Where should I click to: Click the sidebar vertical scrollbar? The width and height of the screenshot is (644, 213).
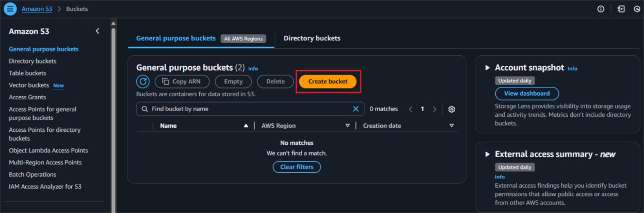click(114, 119)
